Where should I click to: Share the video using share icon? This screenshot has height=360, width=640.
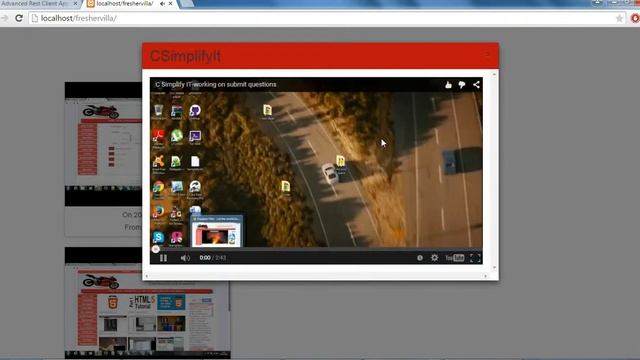click(476, 84)
